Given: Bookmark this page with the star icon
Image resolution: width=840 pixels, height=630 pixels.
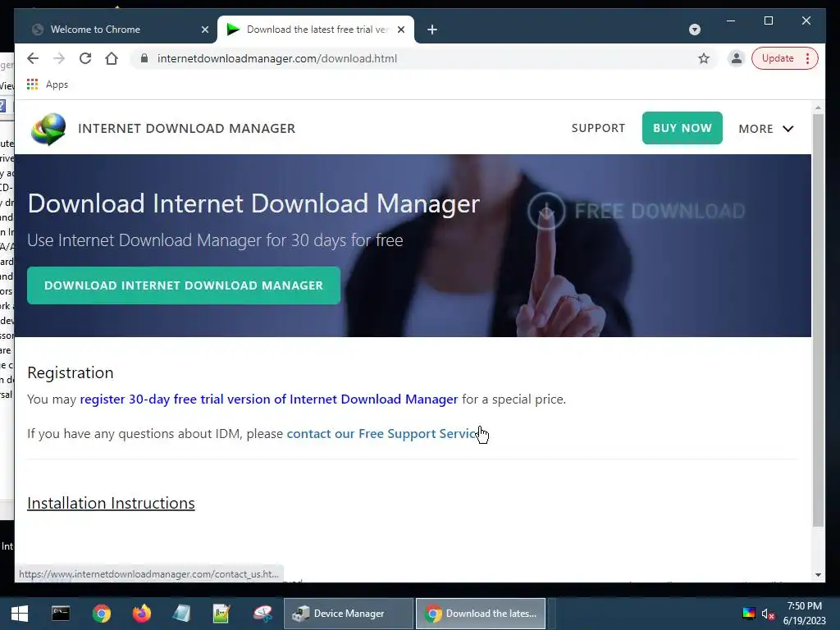Looking at the screenshot, I should (x=704, y=58).
